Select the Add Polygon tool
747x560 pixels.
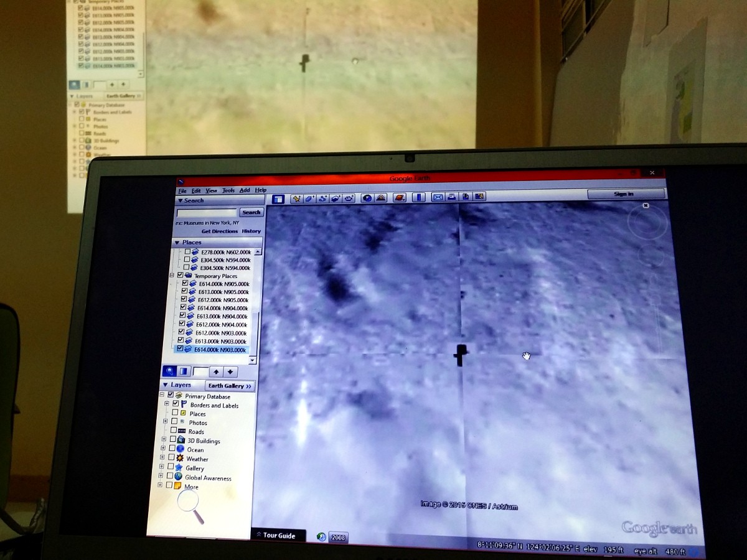click(309, 198)
